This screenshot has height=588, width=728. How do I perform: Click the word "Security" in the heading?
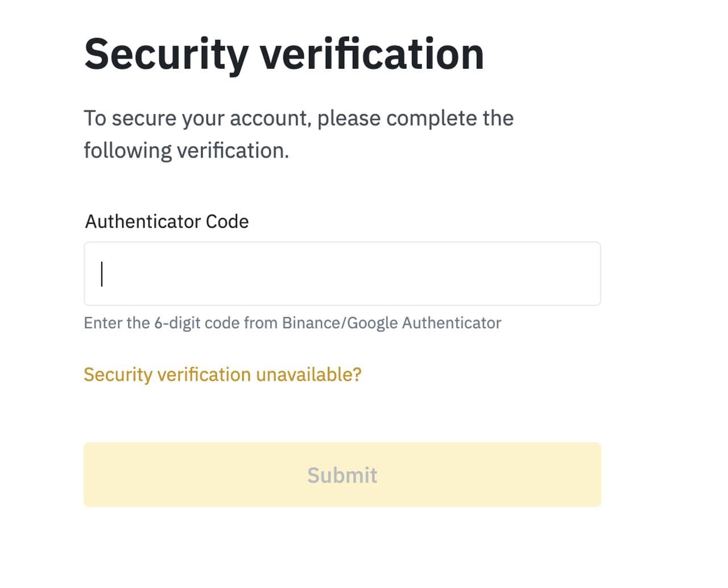[166, 55]
